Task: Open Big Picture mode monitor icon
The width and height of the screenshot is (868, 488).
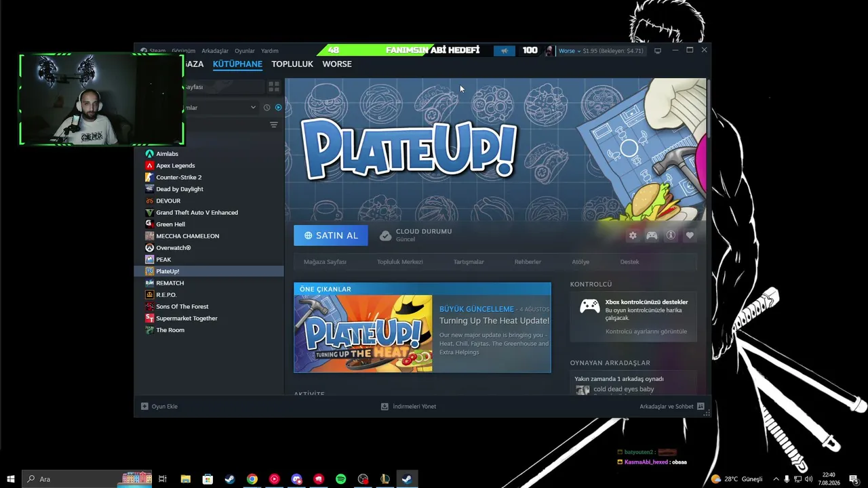Action: pos(658,51)
